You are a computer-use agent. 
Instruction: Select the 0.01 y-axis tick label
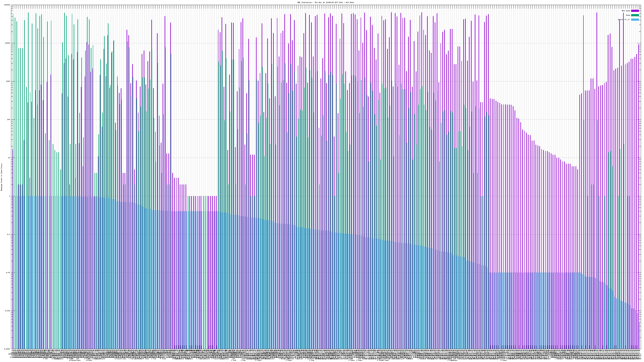(x=8, y=273)
